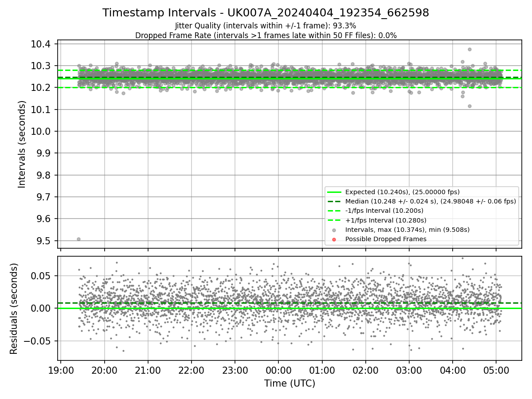Click the '20:00' time tick label
Screen dimensions: 532x399
point(104,370)
